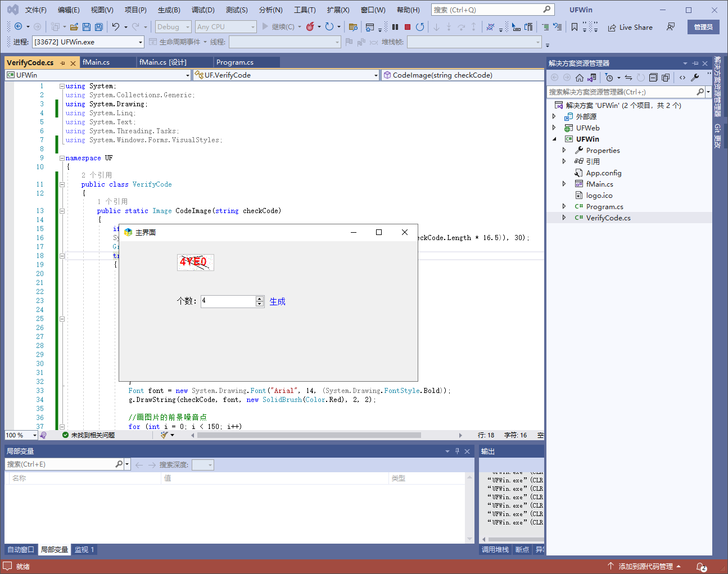The image size is (728, 574).
Task: Select VerifyCode.cs in Solution Explorer
Action: pyautogui.click(x=608, y=218)
